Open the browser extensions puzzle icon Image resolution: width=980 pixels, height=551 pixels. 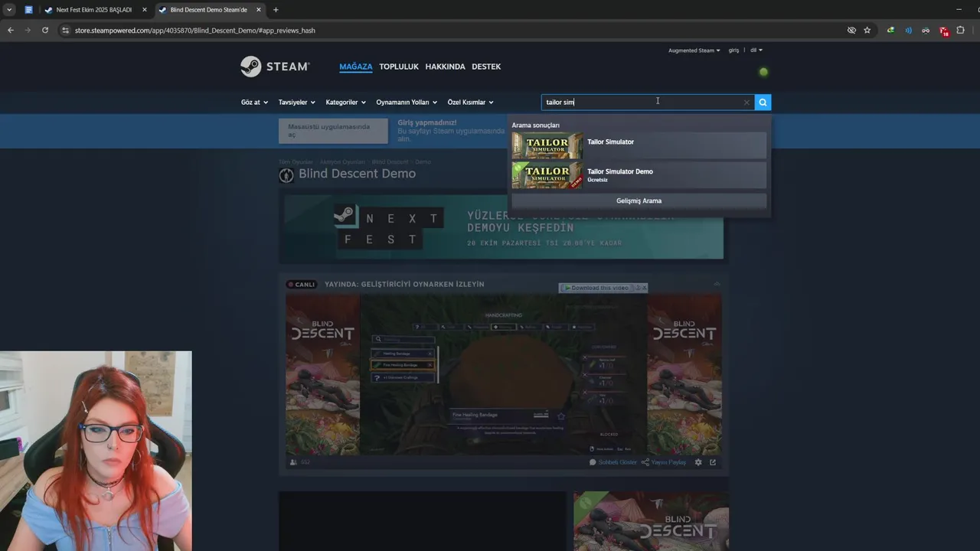point(961,30)
